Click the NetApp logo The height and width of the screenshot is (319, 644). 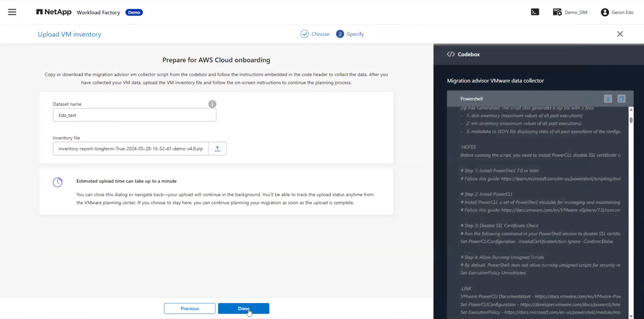click(54, 12)
